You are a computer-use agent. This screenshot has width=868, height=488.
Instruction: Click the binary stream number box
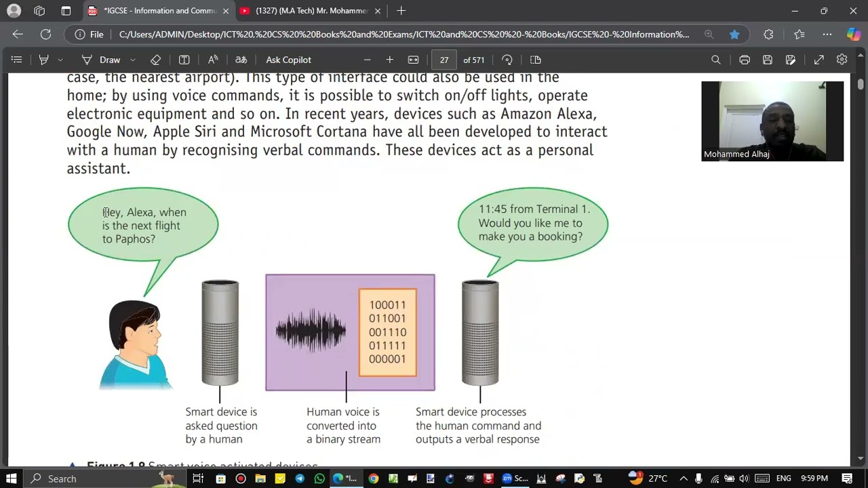coord(387,332)
